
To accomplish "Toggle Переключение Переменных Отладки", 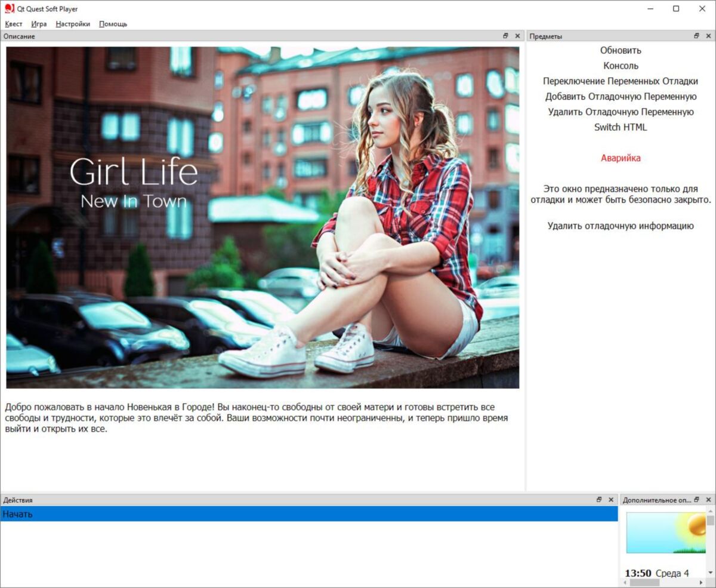I will tap(621, 81).
